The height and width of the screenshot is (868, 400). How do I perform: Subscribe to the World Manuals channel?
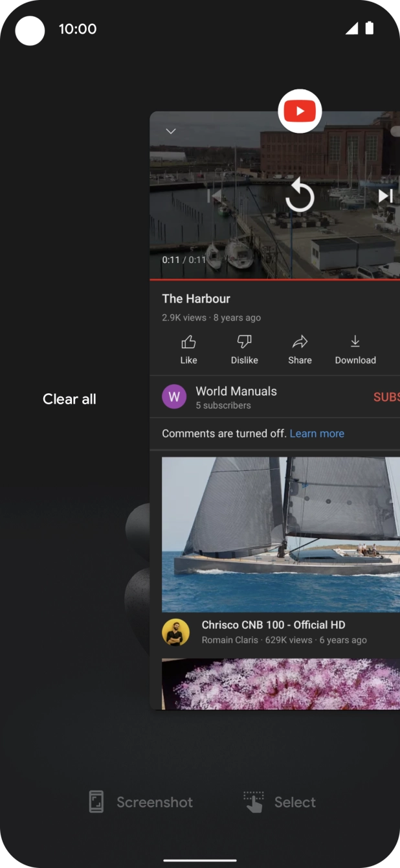(x=386, y=397)
